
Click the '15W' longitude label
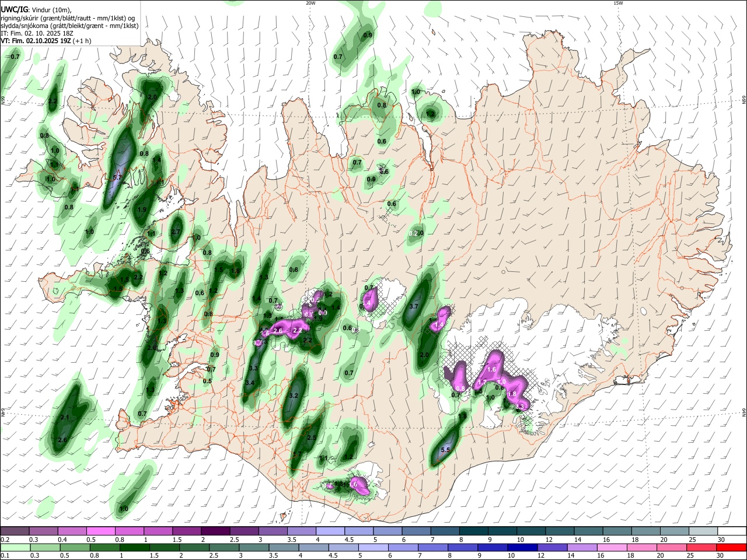tap(617, 3)
